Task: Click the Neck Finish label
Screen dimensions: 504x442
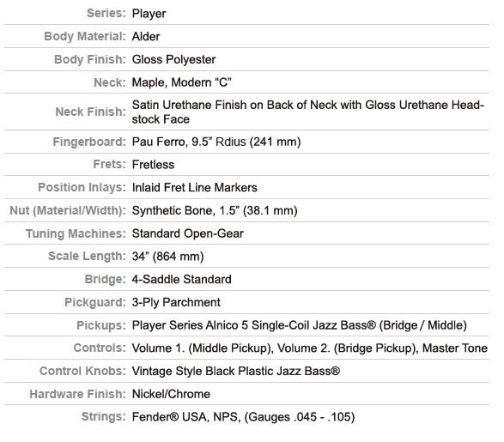Action: 91,112
